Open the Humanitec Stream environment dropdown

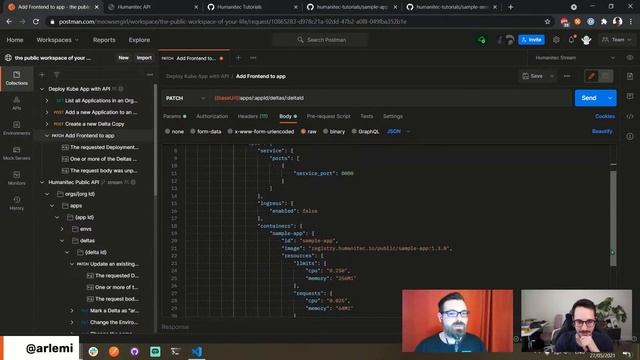574,58
